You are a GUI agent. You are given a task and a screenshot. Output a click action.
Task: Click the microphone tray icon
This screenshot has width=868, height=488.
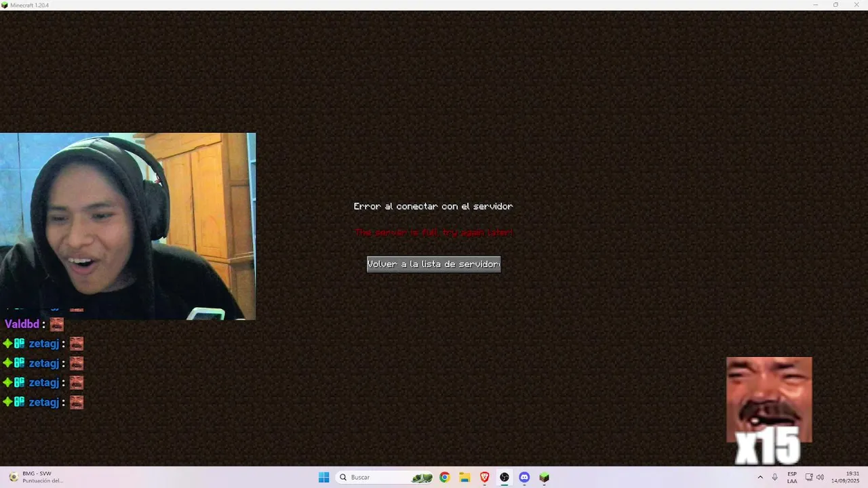pyautogui.click(x=774, y=477)
